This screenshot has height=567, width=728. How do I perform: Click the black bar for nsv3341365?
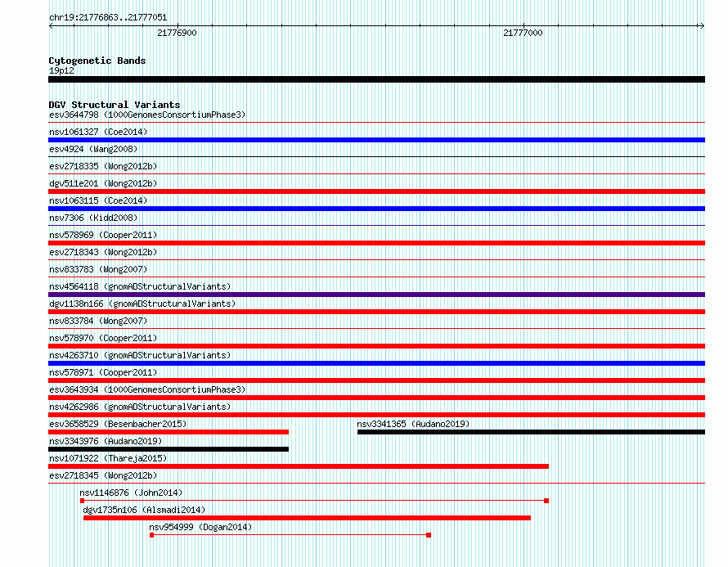tap(531, 432)
